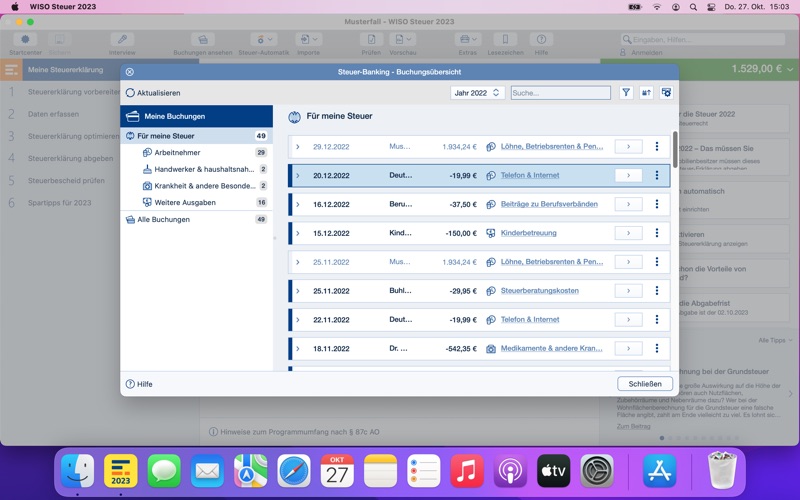Image resolution: width=800 pixels, height=500 pixels.
Task: Open the Telefon & Internet link for 20.12.2022
Action: pyautogui.click(x=530, y=175)
